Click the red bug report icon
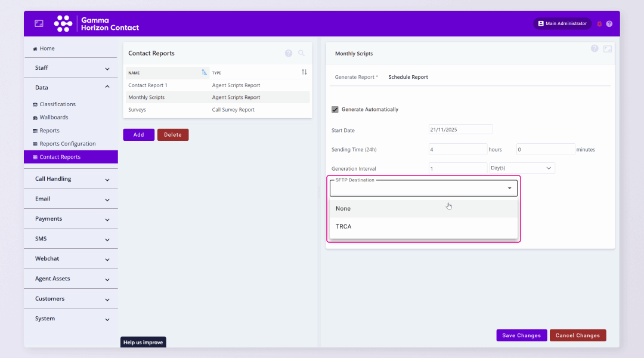 coord(599,24)
